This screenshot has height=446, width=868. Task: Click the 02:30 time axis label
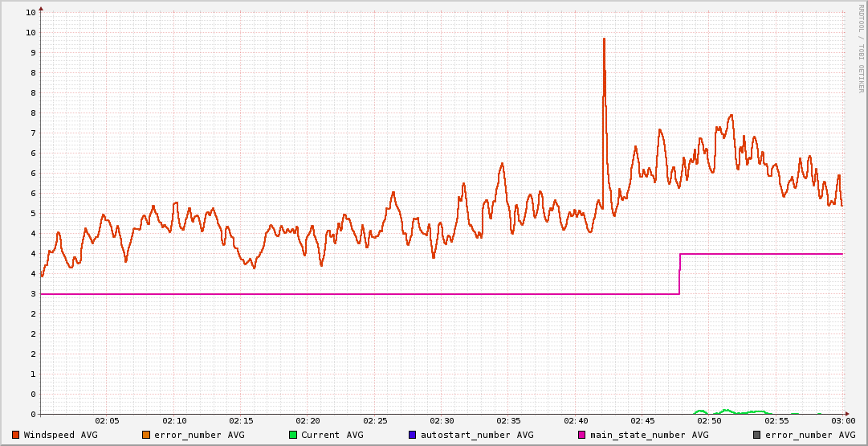442,420
